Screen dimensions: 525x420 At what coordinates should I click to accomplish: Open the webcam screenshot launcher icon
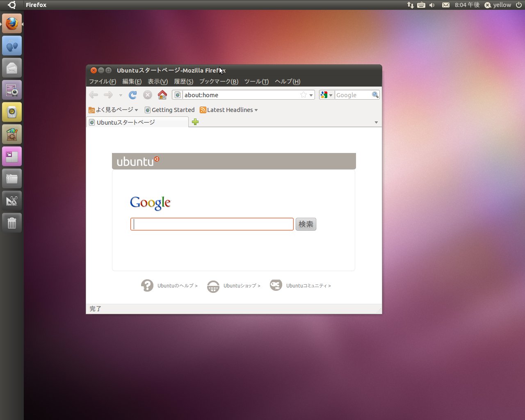(12, 90)
